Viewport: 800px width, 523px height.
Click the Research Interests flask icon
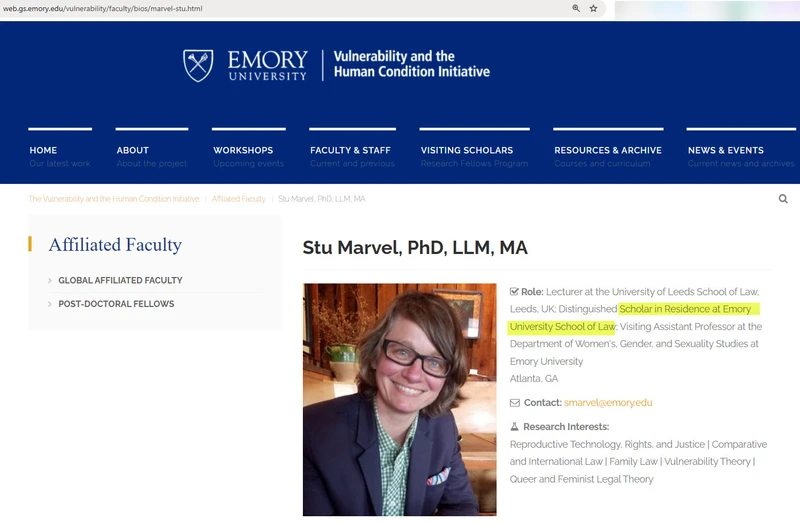click(x=514, y=427)
